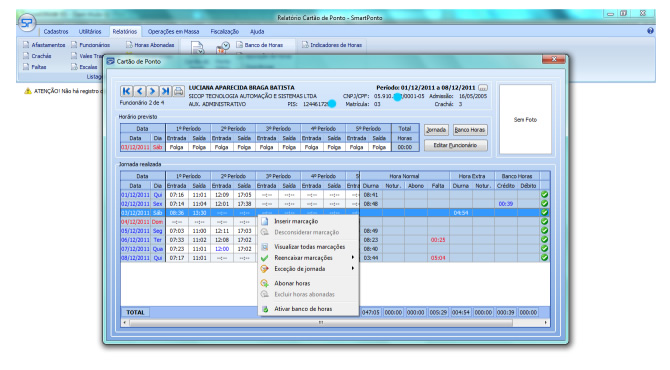Screen dimensions: 670x370
Task: Open Funcionários report in ribbon
Action: pyautogui.click(x=91, y=45)
